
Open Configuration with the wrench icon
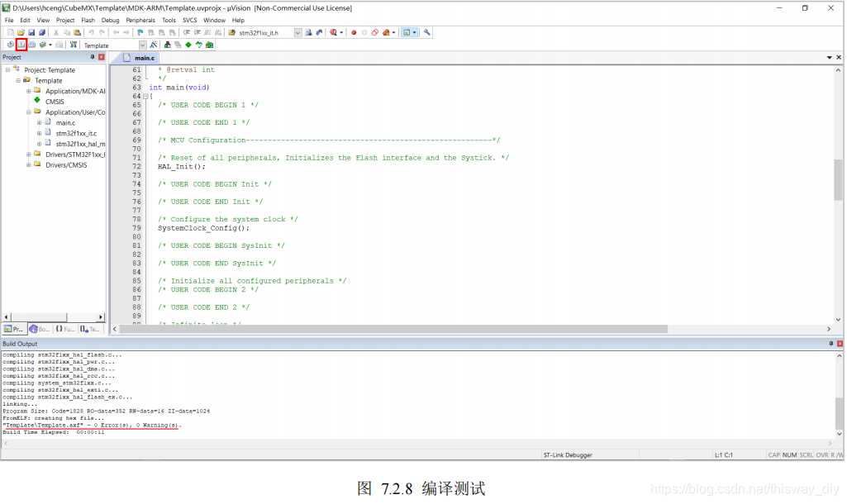(426, 32)
